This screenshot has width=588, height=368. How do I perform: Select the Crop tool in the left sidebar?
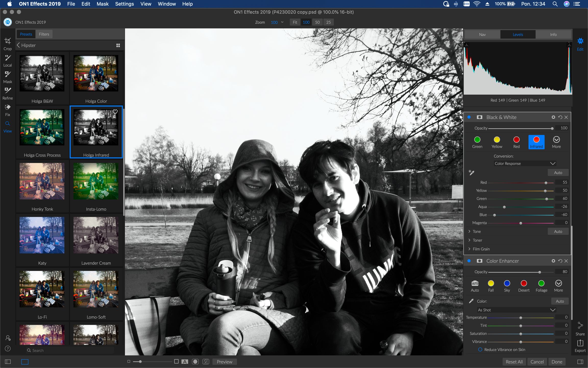pos(7,43)
